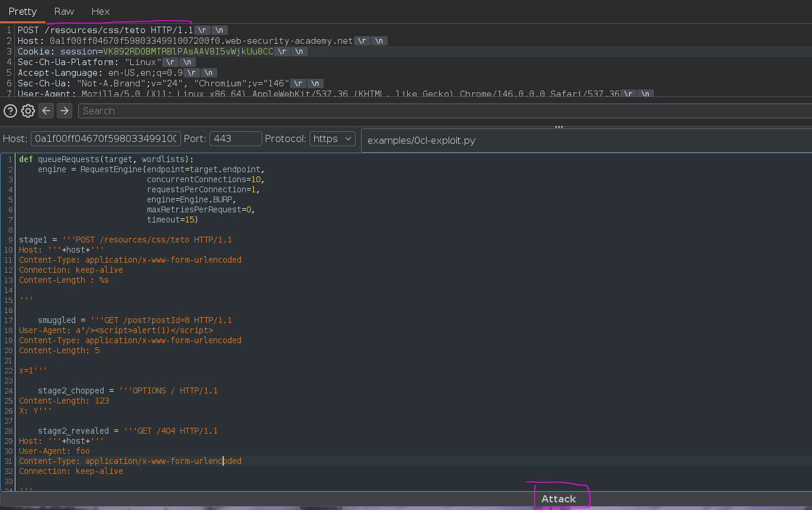Switch to the Pretty tab

pyautogui.click(x=22, y=11)
